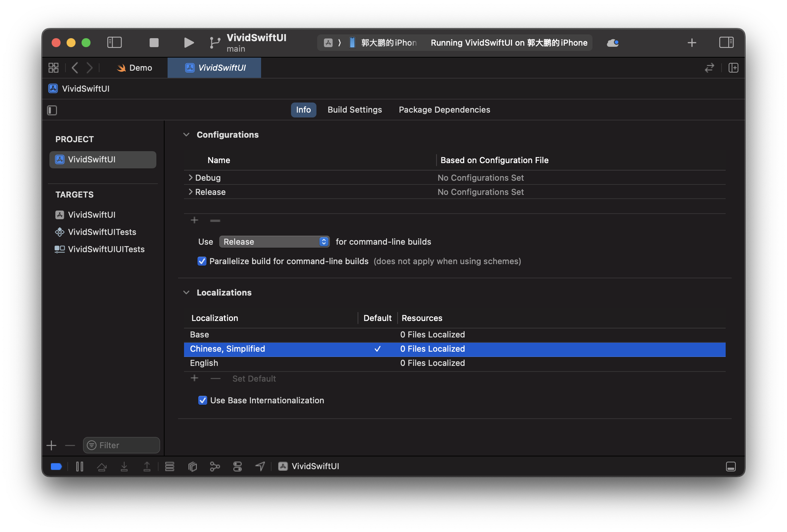Open the Debug Memory Graph icon
This screenshot has width=787, height=532.
click(215, 467)
